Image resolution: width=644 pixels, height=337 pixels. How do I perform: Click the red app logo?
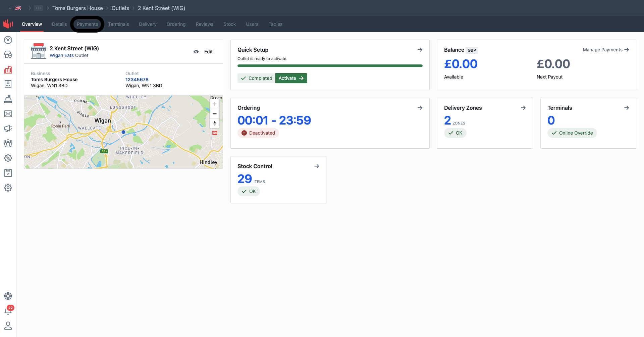coord(8,24)
